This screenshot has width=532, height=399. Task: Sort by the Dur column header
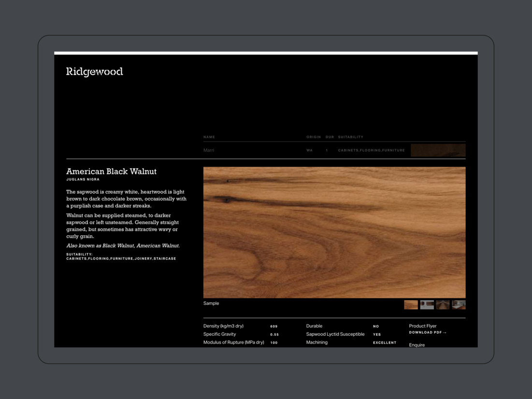pos(330,137)
